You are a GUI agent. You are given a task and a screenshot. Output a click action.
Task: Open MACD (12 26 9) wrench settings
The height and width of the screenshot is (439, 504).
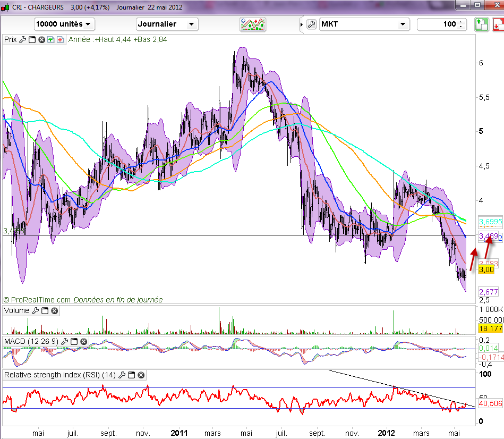tap(65, 341)
